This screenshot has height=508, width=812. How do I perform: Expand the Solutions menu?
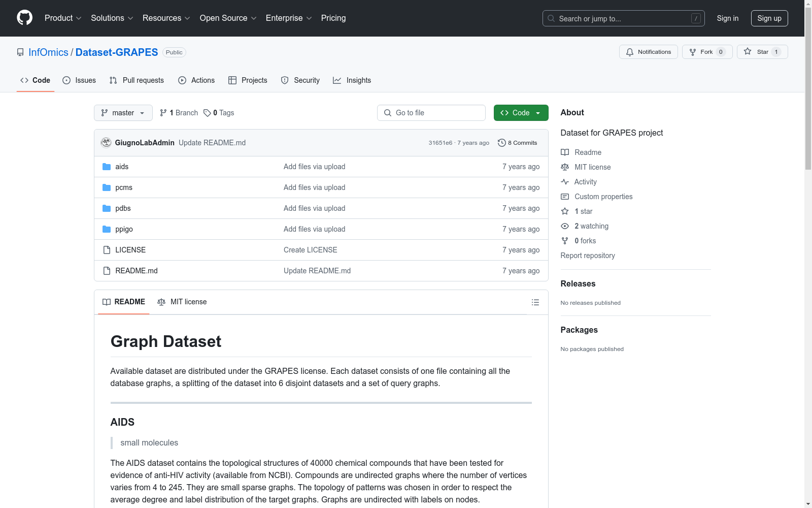[x=112, y=18]
